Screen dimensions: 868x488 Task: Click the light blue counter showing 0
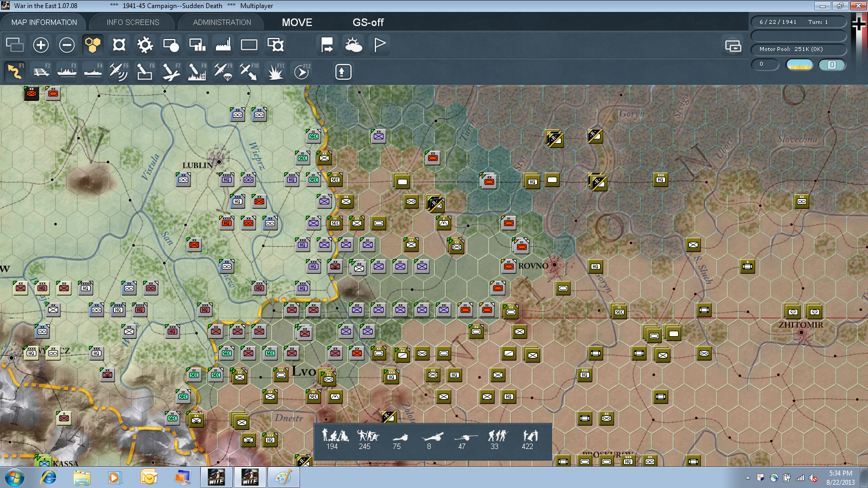[832, 65]
